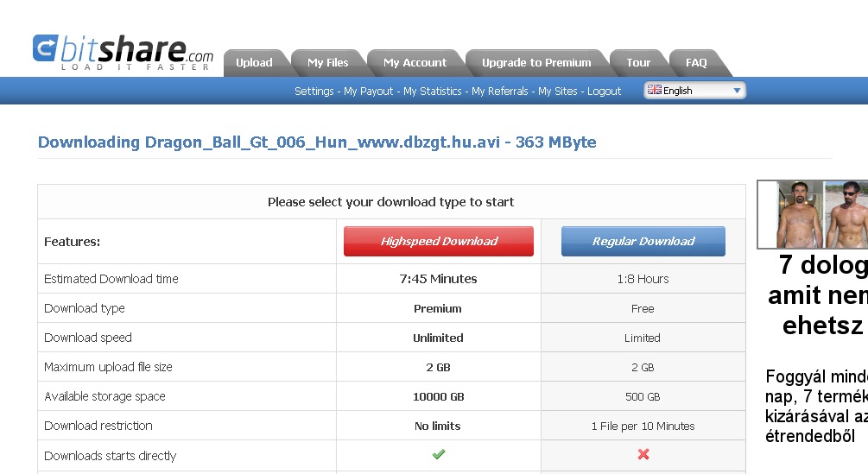
Task: Open My Referrals link
Action: tap(500, 92)
